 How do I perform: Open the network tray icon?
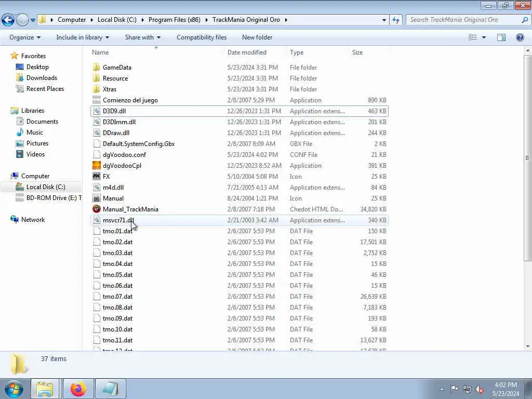(x=467, y=389)
